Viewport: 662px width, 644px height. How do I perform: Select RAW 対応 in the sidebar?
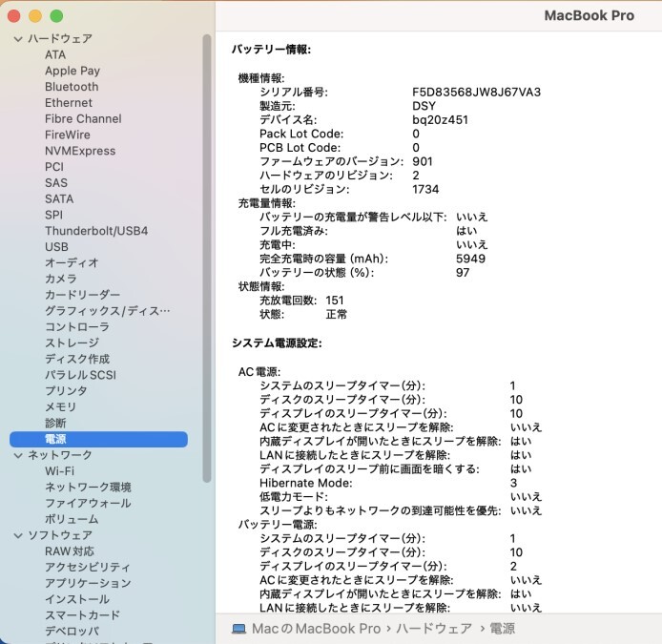pos(70,551)
